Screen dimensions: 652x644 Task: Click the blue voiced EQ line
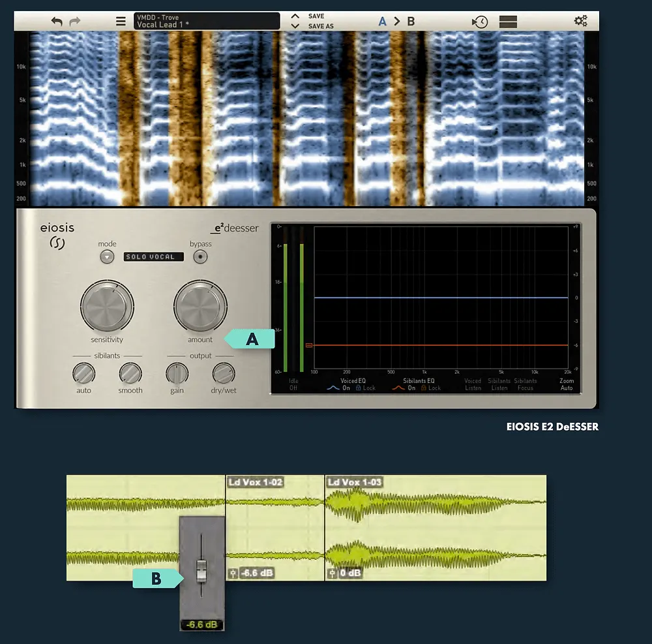pos(441,298)
